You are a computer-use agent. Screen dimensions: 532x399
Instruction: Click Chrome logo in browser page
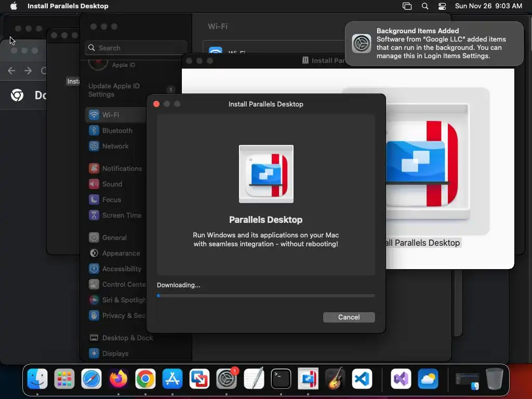(x=17, y=96)
